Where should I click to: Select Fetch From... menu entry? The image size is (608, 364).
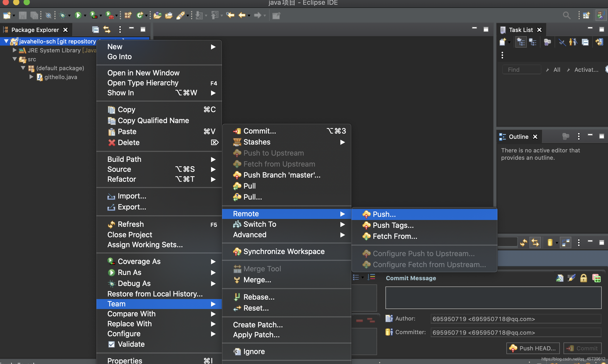[x=424, y=236]
